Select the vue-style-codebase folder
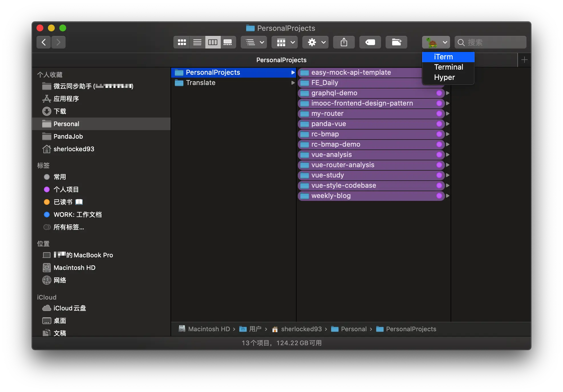The width and height of the screenshot is (563, 392). (371, 185)
